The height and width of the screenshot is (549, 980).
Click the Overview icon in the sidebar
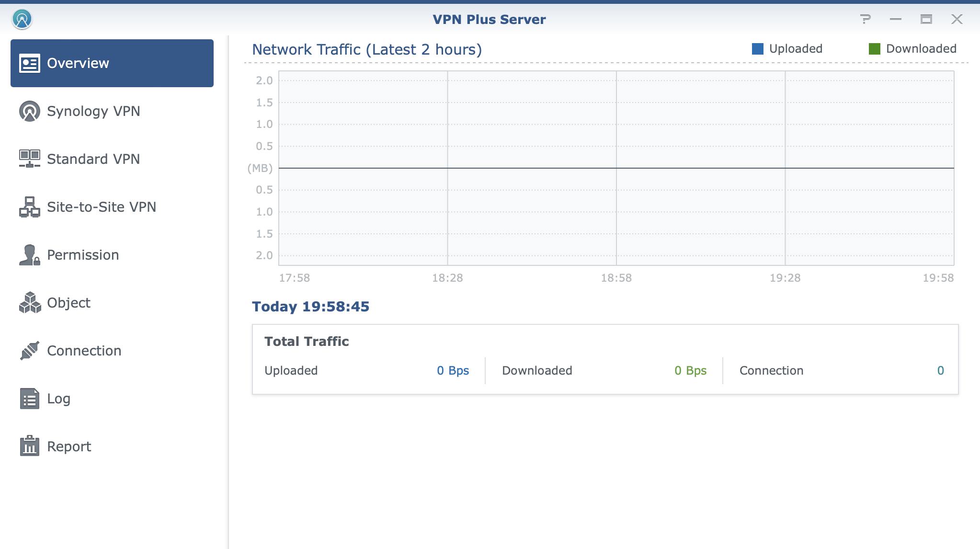click(x=30, y=63)
